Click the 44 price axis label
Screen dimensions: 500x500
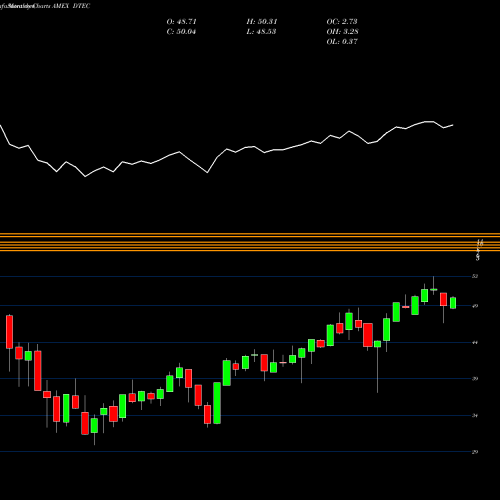(x=475, y=342)
